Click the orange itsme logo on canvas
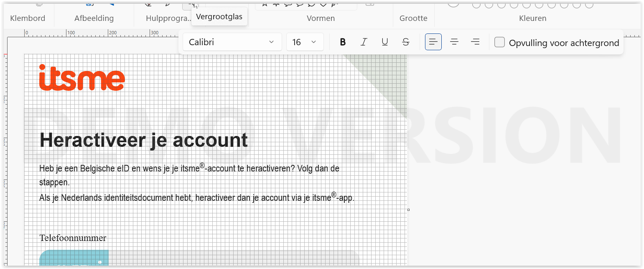The width and height of the screenshot is (644, 269). [82, 78]
